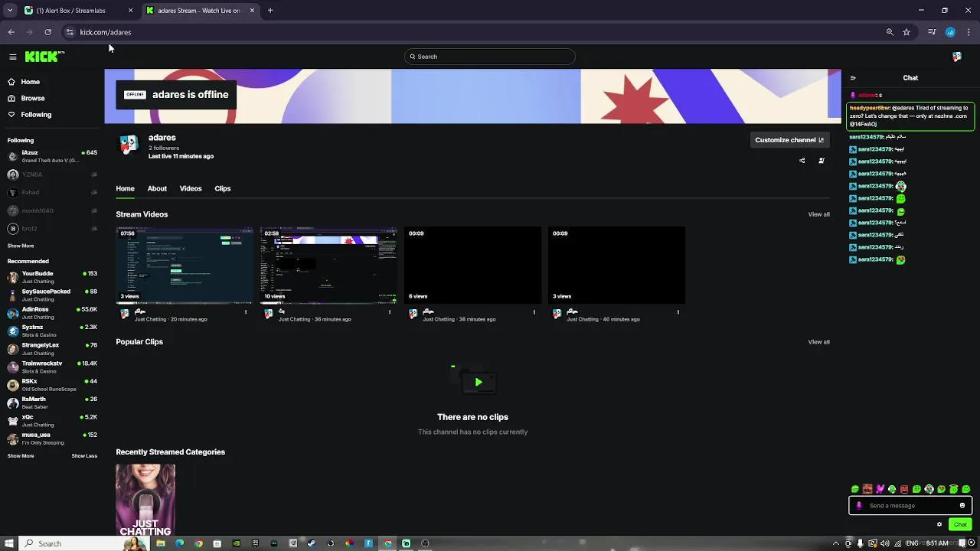Open Steam from the taskbar
This screenshot has width=980, height=551.
pos(312,543)
